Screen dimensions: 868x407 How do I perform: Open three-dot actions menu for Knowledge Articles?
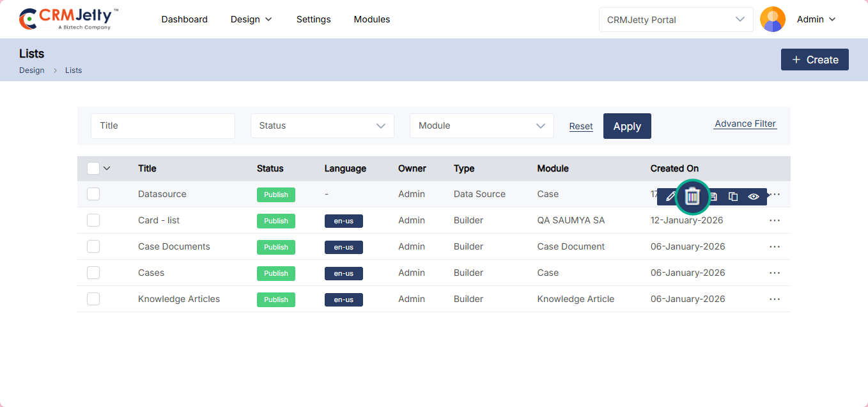[x=775, y=299]
